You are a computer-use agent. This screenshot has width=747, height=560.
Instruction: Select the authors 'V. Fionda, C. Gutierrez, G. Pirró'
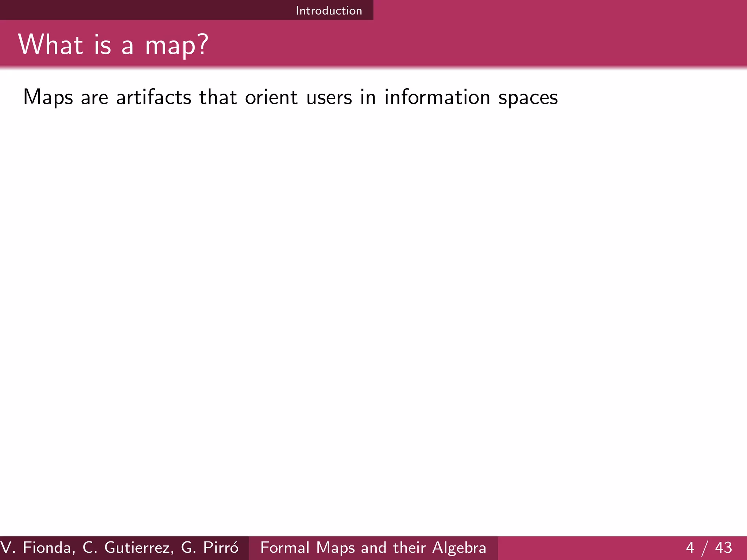120,548
